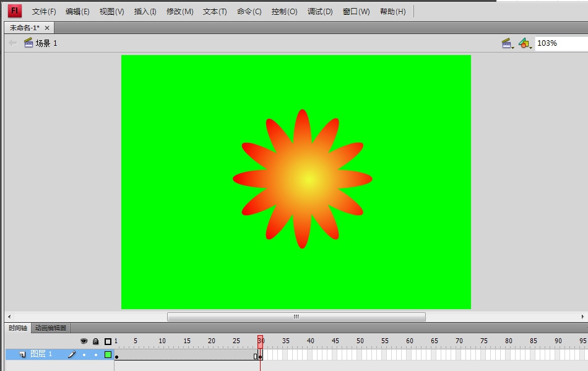Toggle show all layers as outlines icon

pyautogui.click(x=108, y=341)
